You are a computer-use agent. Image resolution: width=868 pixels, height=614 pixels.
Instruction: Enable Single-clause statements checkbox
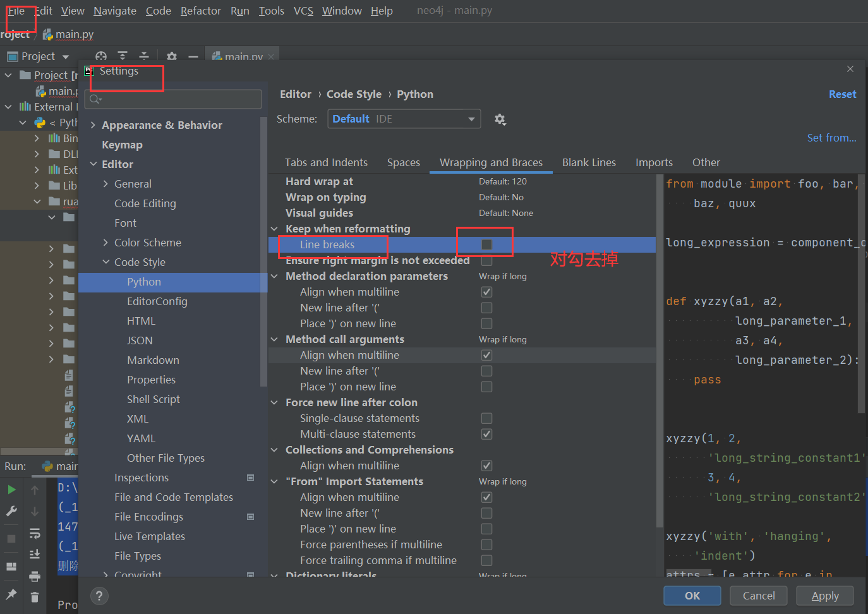tap(486, 418)
